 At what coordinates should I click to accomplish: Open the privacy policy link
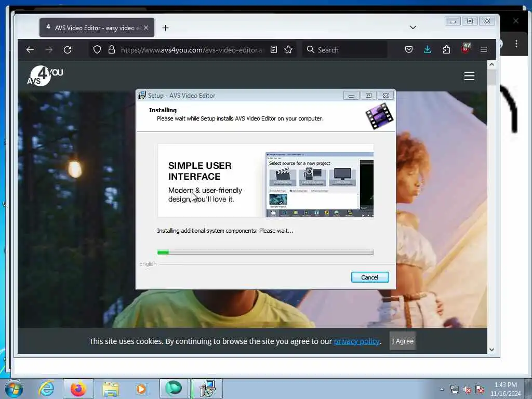click(x=356, y=341)
